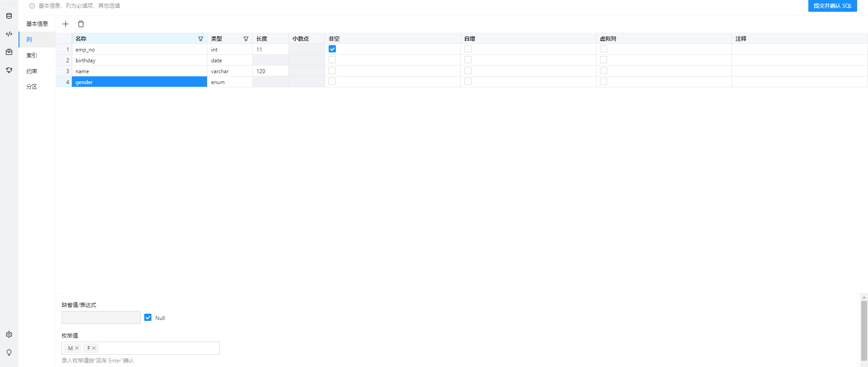
Task: Click the int type cell
Action: point(230,49)
